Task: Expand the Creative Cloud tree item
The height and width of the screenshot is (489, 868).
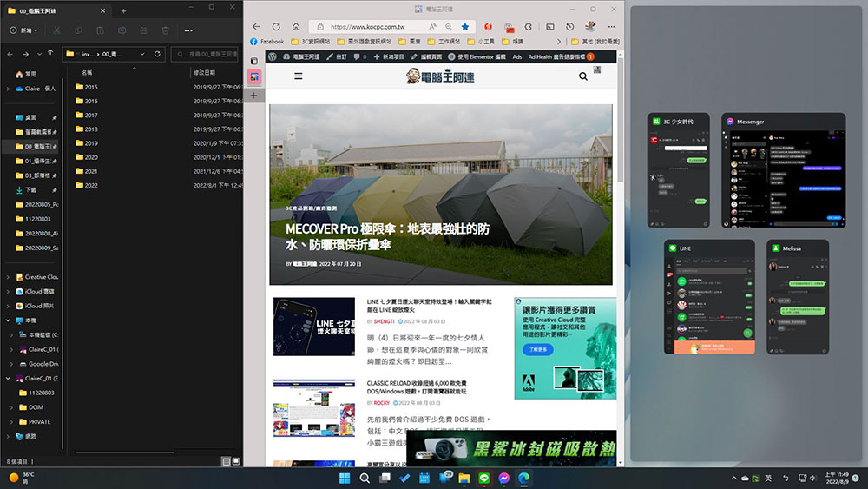Action: coord(8,277)
